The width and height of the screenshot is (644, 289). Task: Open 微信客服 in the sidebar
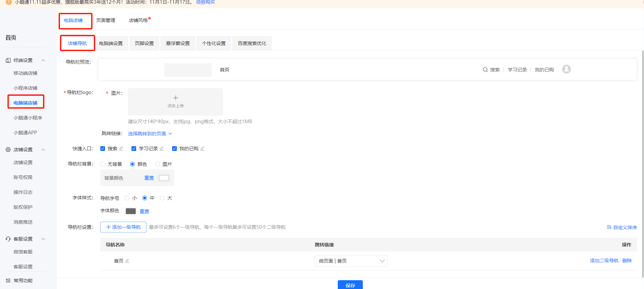tap(23, 252)
